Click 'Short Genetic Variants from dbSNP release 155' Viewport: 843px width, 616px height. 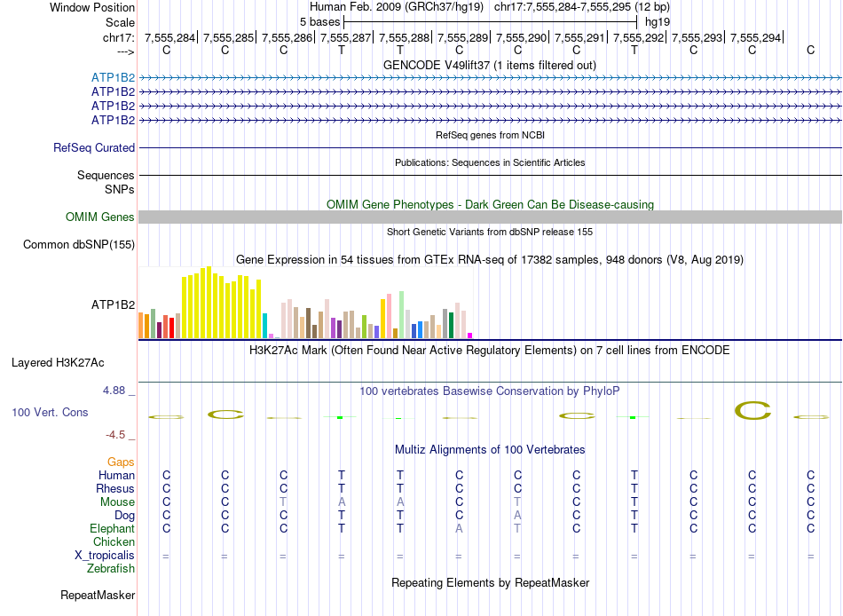(490, 232)
